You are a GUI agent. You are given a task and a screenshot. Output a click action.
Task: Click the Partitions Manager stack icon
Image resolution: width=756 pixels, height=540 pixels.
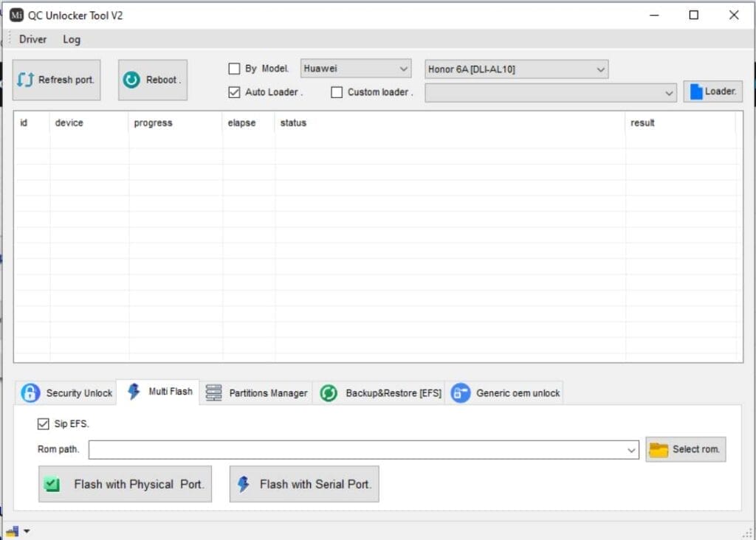(x=214, y=392)
